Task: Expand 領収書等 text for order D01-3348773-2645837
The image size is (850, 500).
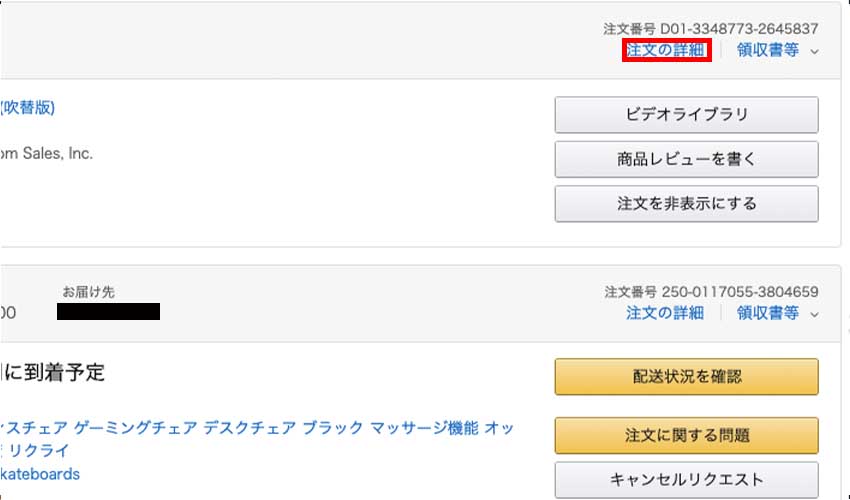Action: click(x=768, y=50)
